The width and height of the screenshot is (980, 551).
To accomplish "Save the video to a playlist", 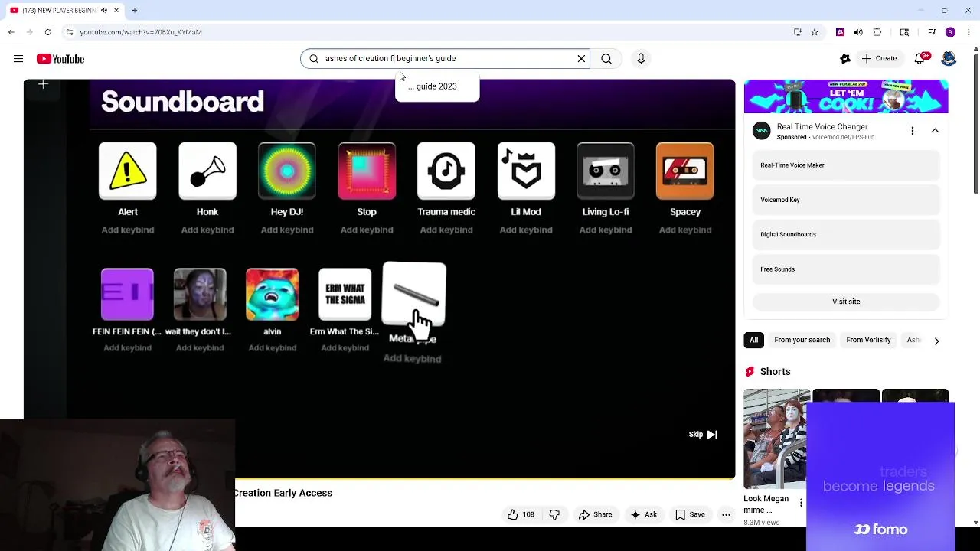I will click(x=689, y=515).
